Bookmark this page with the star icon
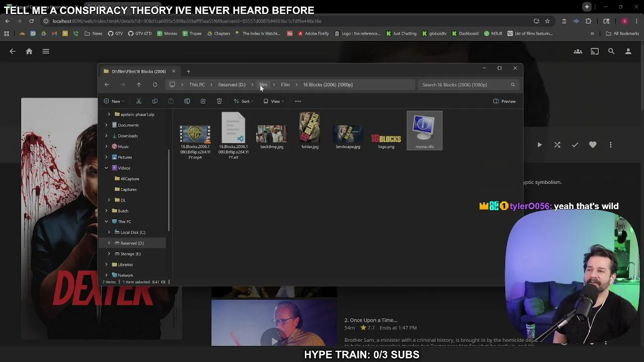 [x=547, y=21]
